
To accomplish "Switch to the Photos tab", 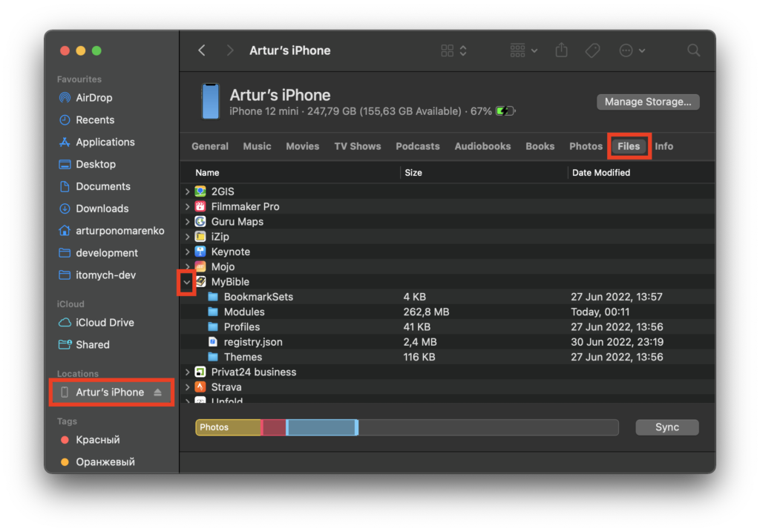I will 586,146.
